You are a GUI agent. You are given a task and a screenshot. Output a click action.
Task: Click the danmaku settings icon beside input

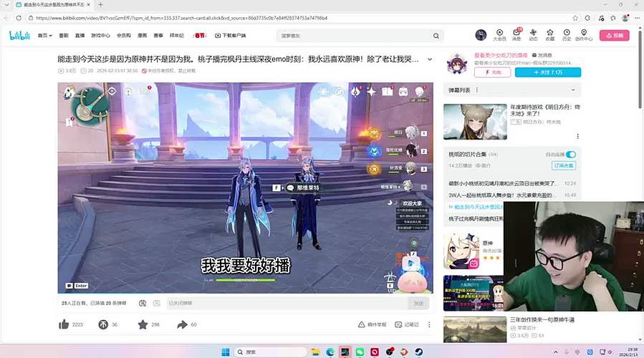coord(156,303)
